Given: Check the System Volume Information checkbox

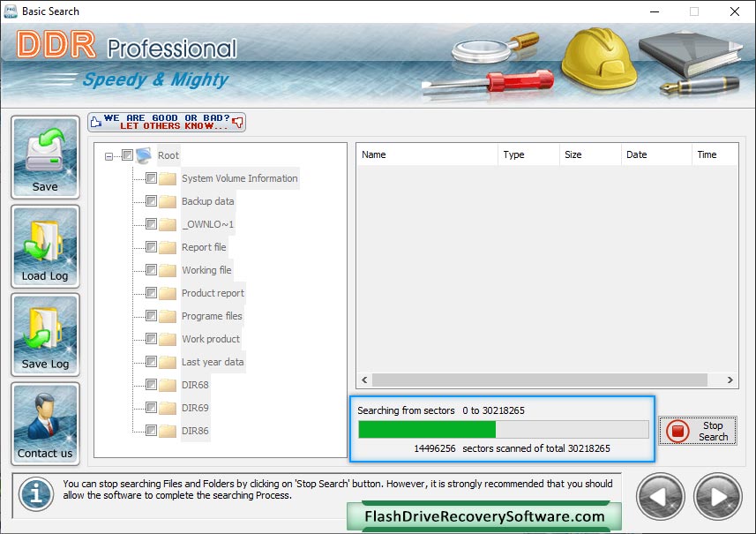Looking at the screenshot, I should 151,178.
